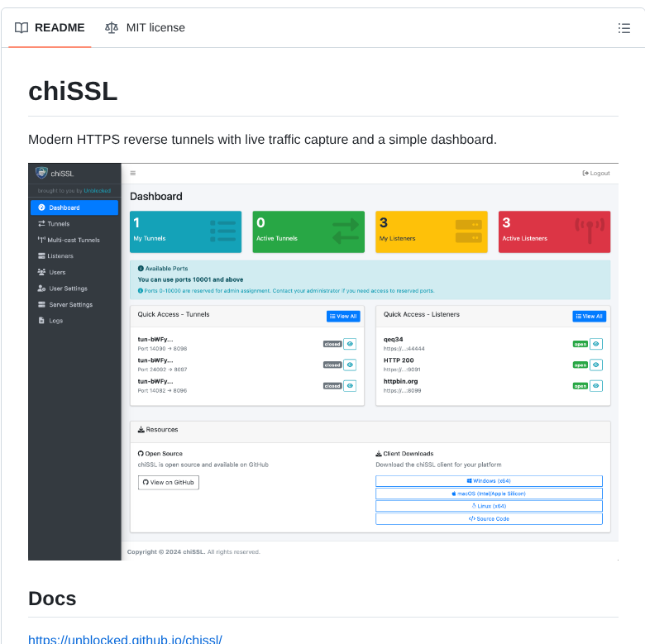Viewport: 645px width, 644px height.
Task: Click the Client Downloads heading icon
Action: point(379,454)
